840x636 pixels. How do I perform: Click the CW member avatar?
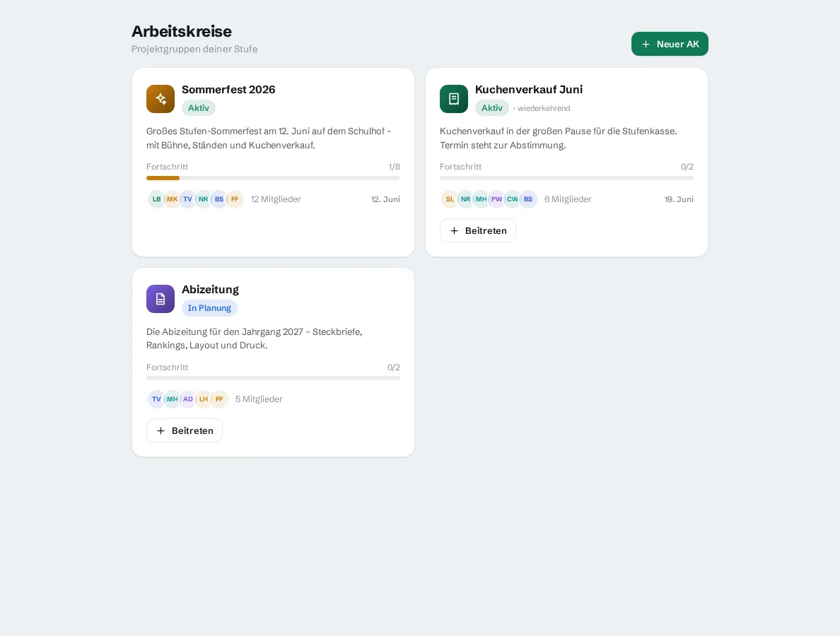click(x=512, y=199)
